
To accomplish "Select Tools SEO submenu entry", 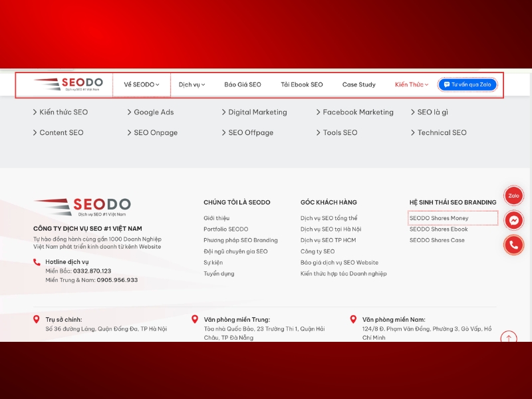I will coord(336,132).
